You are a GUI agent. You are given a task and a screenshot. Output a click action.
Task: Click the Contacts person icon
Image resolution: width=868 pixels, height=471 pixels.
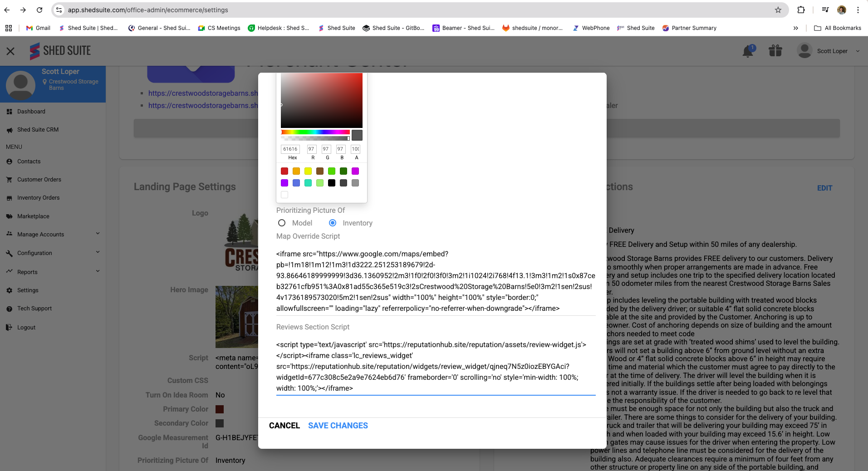click(x=9, y=162)
